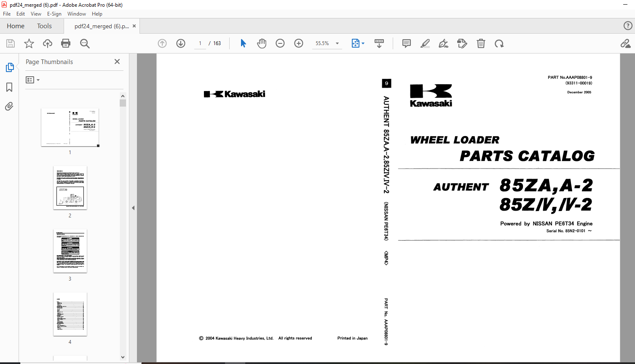Click the 'PARTS CATALOG' heading text

pos(527,156)
